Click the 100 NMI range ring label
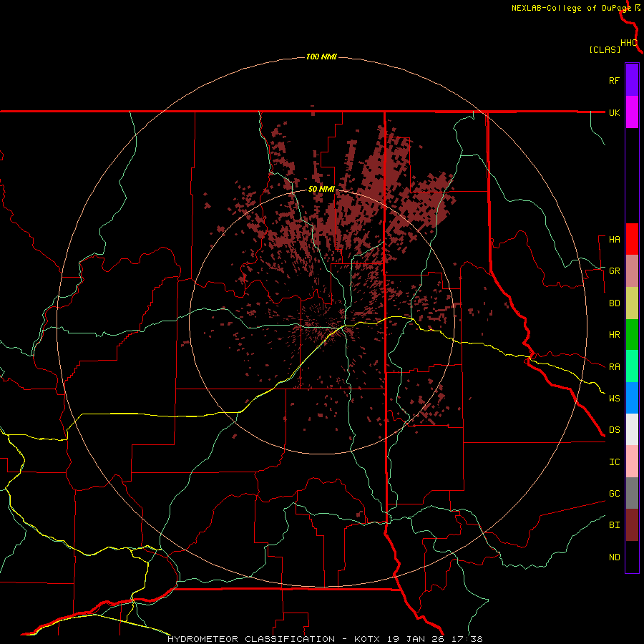Image resolution: width=644 pixels, height=644 pixels. [321, 57]
